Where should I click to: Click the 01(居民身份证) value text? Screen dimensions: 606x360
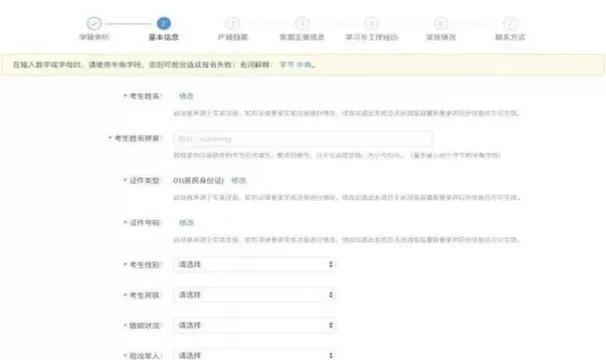199,181
